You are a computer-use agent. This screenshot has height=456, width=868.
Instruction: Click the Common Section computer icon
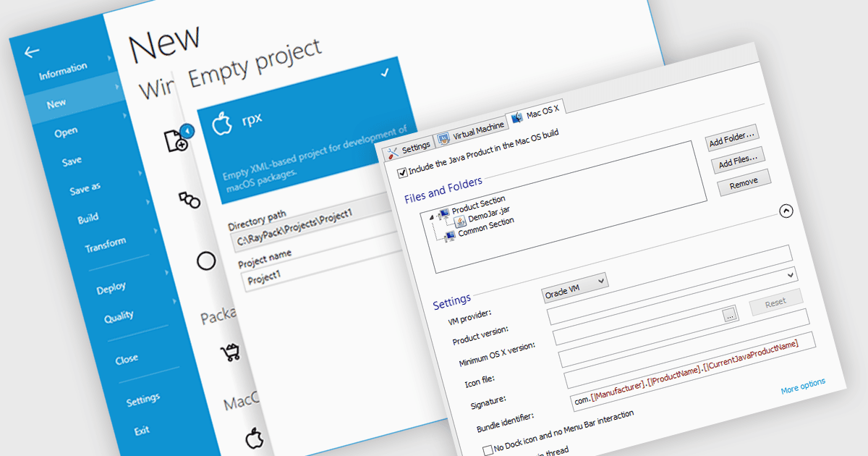(450, 235)
